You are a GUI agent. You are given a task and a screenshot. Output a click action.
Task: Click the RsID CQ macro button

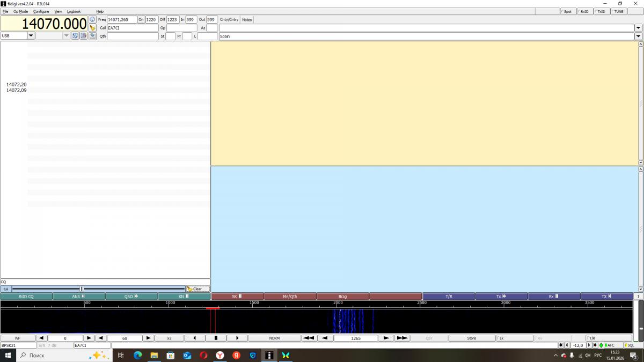(x=26, y=296)
